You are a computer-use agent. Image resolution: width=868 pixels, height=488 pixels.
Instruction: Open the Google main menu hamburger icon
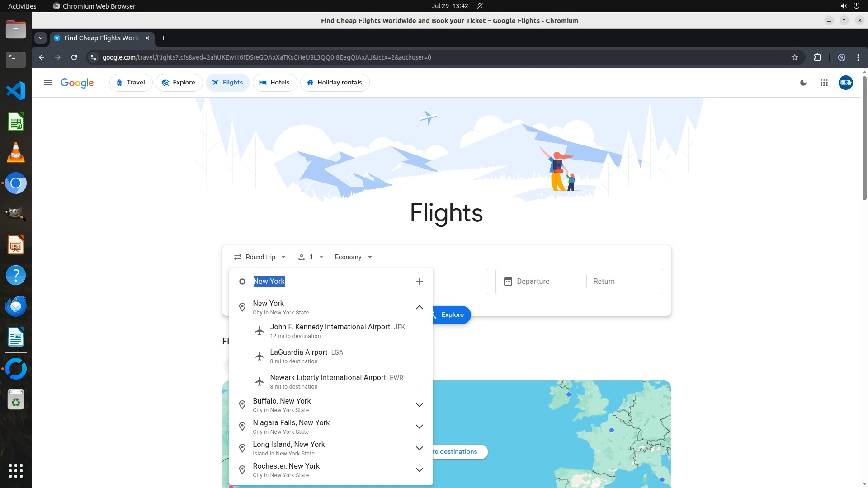(x=47, y=83)
